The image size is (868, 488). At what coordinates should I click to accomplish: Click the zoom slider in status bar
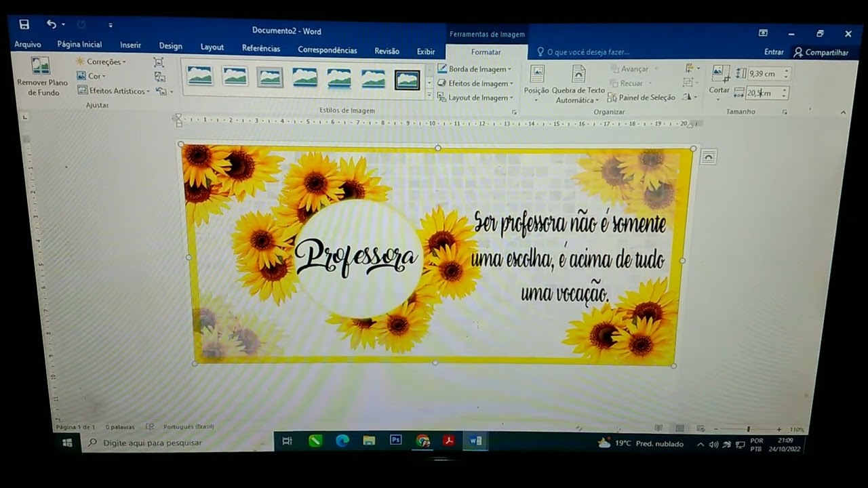coord(749,429)
